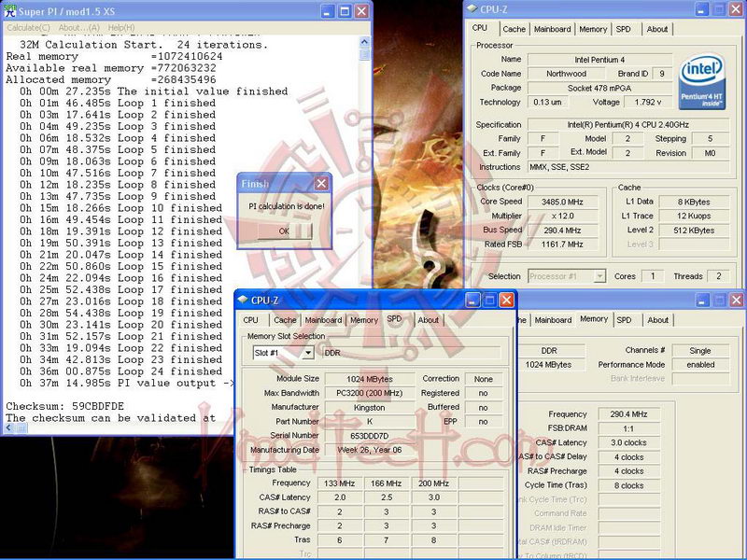
Task: Open the About...(A) menu in Super PI
Action: 79,28
